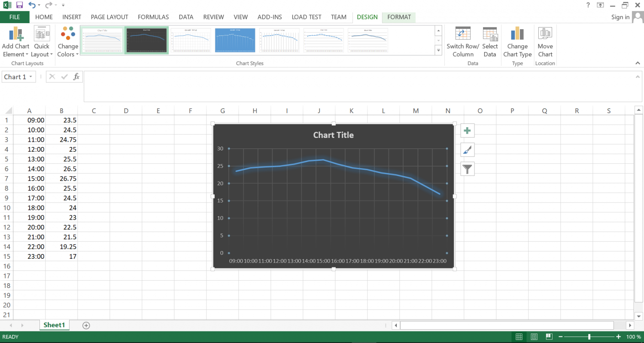The height and width of the screenshot is (343, 644).
Task: Switch to Page Layout view in status bar
Action: click(534, 337)
